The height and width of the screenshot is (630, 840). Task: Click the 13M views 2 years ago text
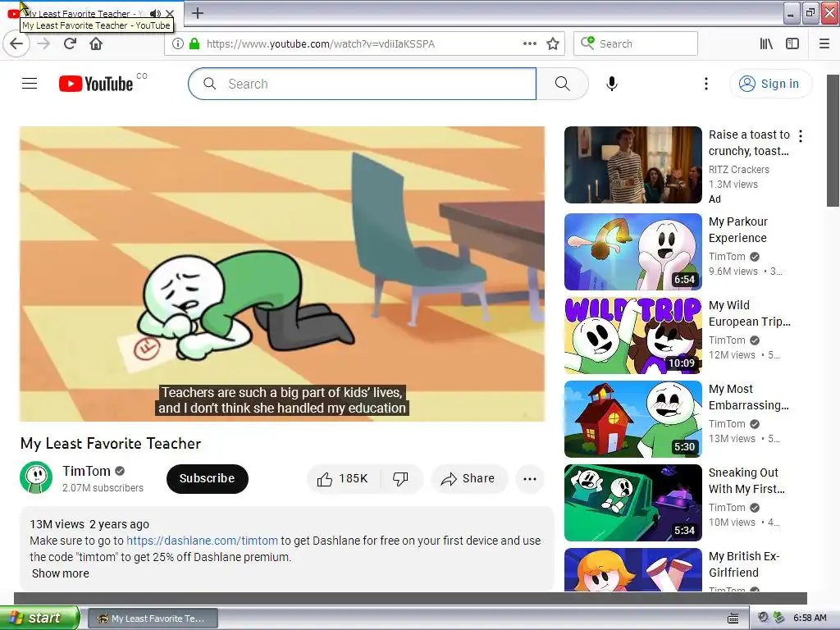89,524
